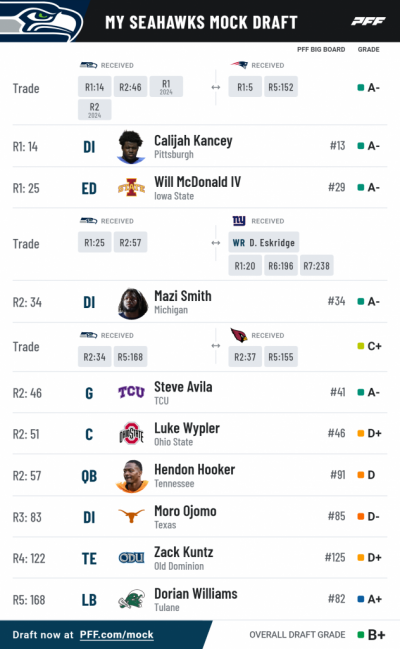Click the Iowa State logo next to Will McDonald IV
Viewport: 400px width, 649px height.
(131, 187)
